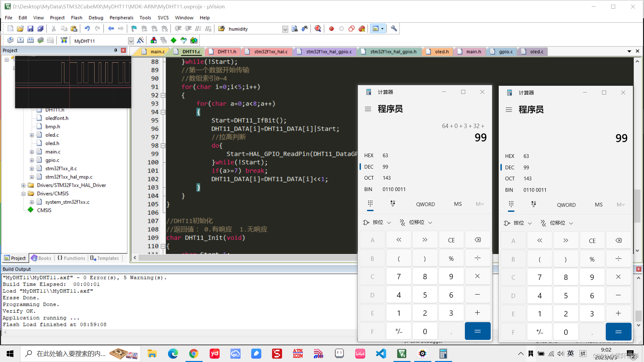644x362 pixels.
Task: Select the HEX base in right calculator
Action: click(566, 156)
